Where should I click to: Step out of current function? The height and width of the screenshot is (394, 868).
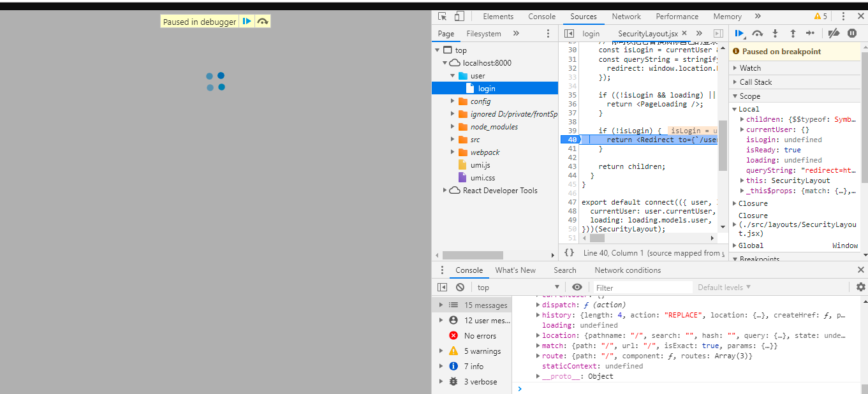point(793,34)
